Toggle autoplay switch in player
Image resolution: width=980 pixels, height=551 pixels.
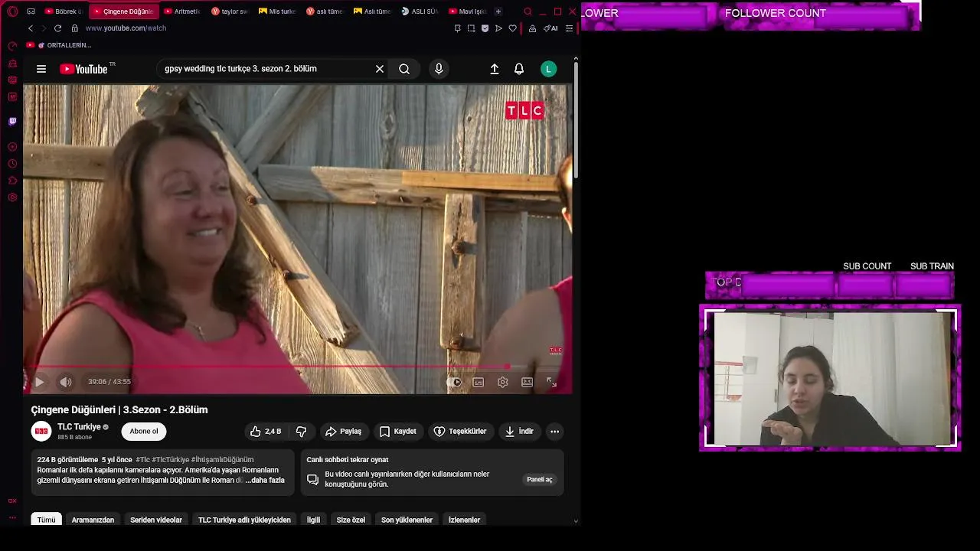coord(454,382)
